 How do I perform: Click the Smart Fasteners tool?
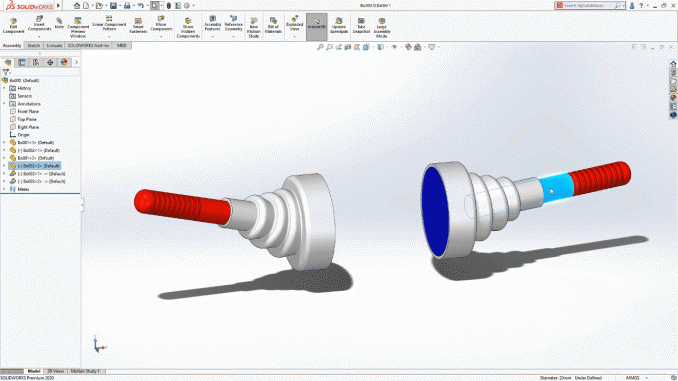coord(138,26)
